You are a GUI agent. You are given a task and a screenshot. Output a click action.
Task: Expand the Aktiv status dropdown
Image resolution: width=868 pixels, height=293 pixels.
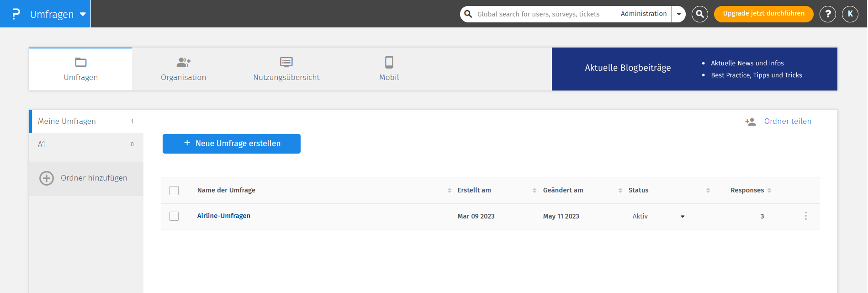click(x=683, y=217)
